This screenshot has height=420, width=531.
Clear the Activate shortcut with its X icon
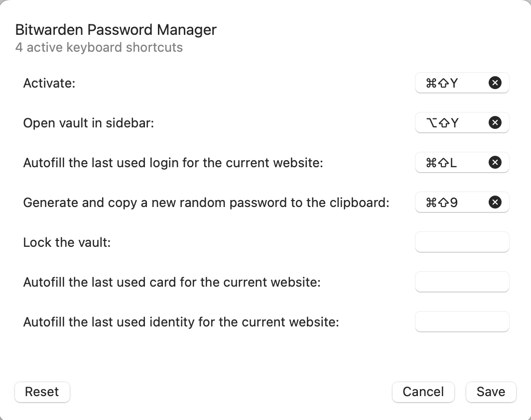pos(495,83)
